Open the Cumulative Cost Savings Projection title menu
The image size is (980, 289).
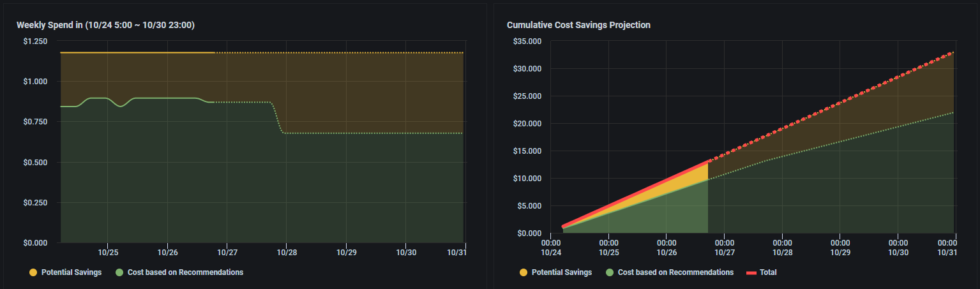pos(578,25)
